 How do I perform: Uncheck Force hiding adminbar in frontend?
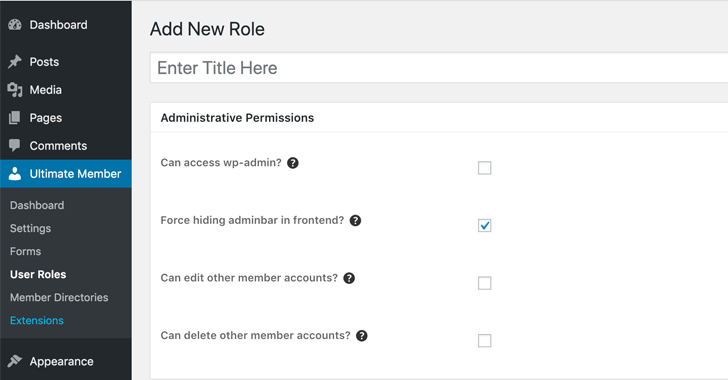click(484, 225)
